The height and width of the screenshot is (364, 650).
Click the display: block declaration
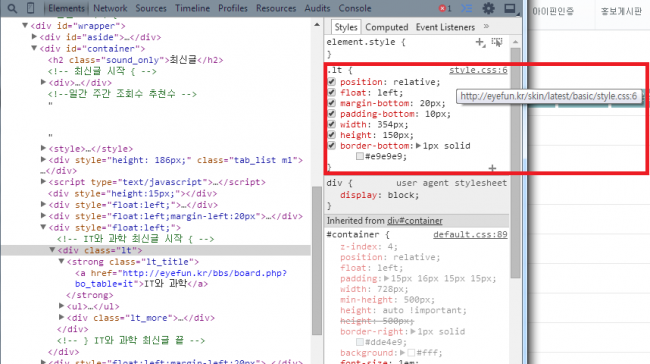tap(379, 195)
